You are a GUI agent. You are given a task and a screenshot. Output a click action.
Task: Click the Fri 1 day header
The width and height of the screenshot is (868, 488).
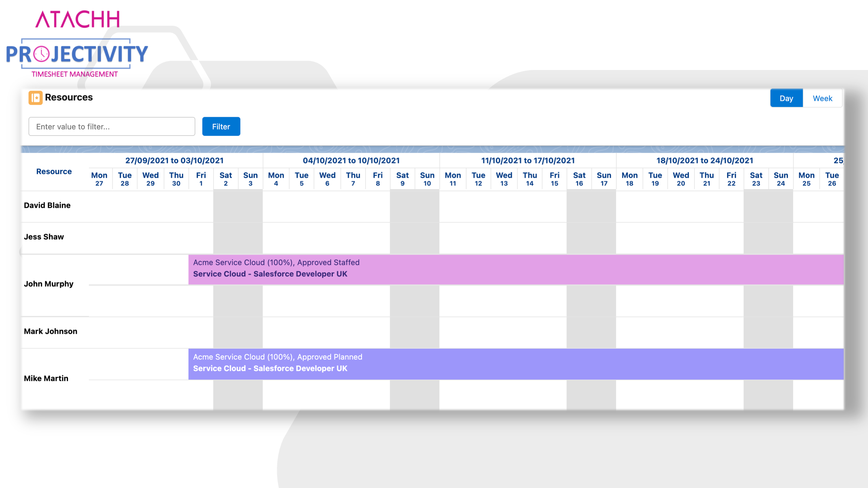[x=201, y=179]
